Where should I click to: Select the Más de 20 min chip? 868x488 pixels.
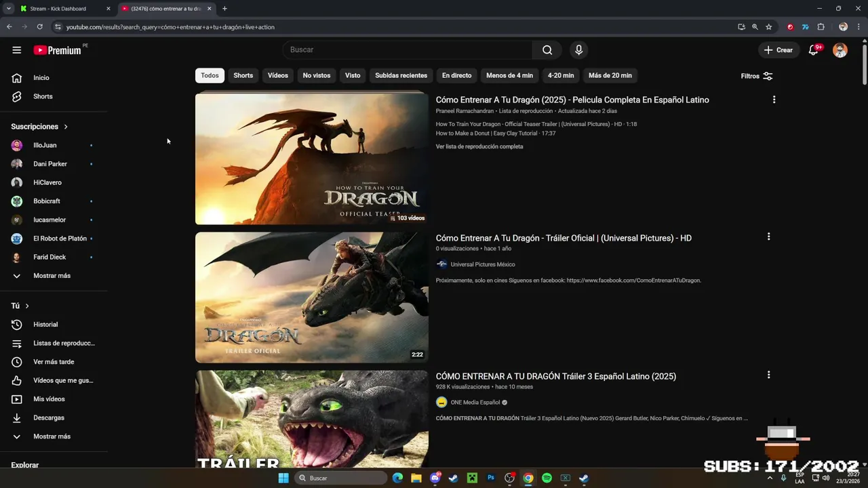[x=610, y=75]
